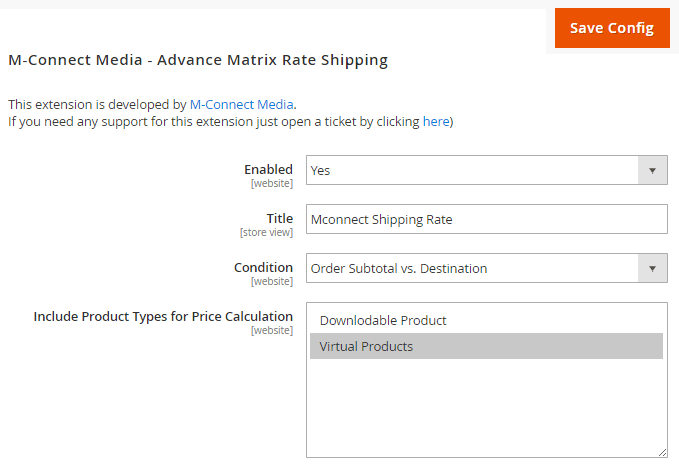Image resolution: width=679 pixels, height=467 pixels.
Task: Click the arrow on the Enabled dropdown
Action: [652, 170]
